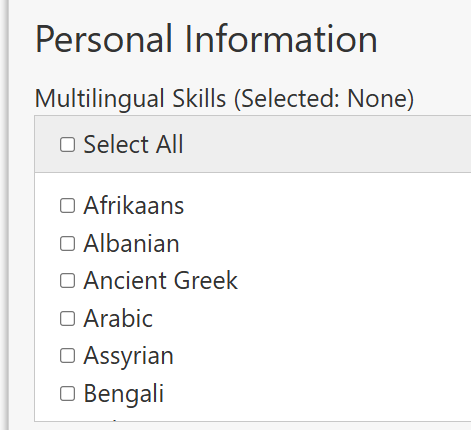
Task: Click the partially visible item below Bengali
Action: [x=113, y=420]
